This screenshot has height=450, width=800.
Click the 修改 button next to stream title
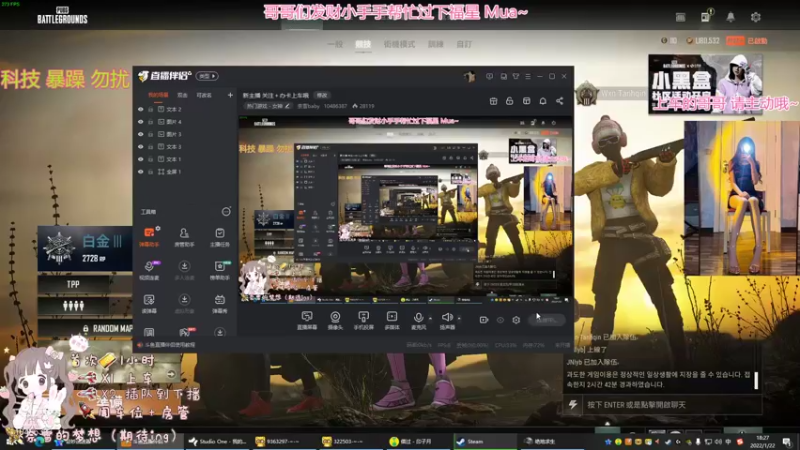[322, 95]
